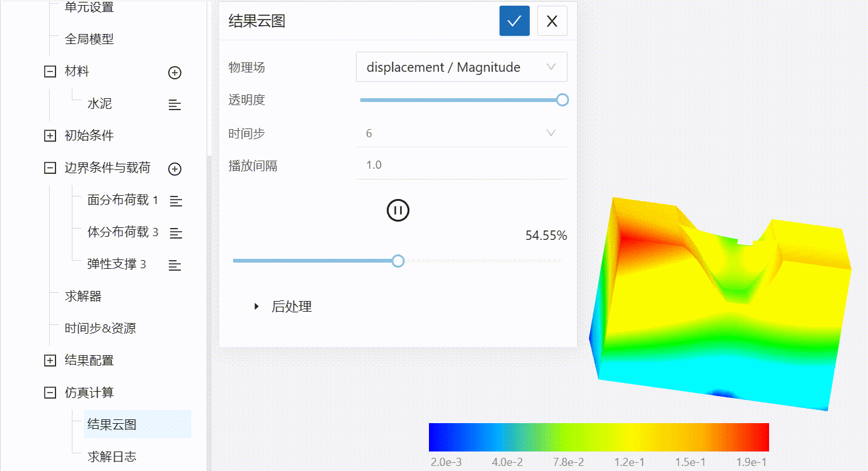Viewport: 868px width, 471px height.
Task: Open the 求解器 tree item
Action: click(x=83, y=297)
